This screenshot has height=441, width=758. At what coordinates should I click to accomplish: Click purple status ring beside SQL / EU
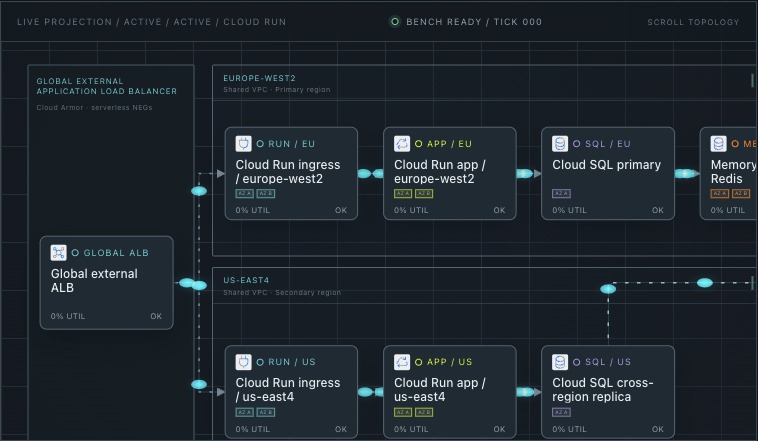[x=577, y=144]
